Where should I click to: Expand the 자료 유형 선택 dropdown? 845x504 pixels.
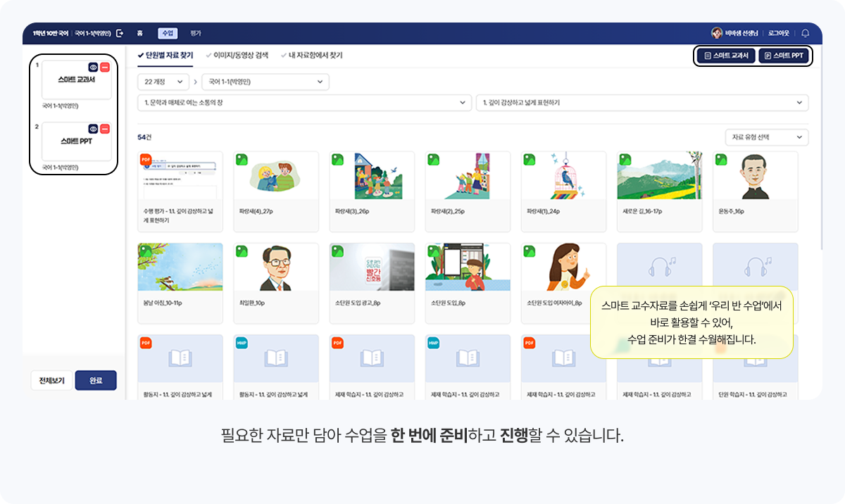point(767,137)
